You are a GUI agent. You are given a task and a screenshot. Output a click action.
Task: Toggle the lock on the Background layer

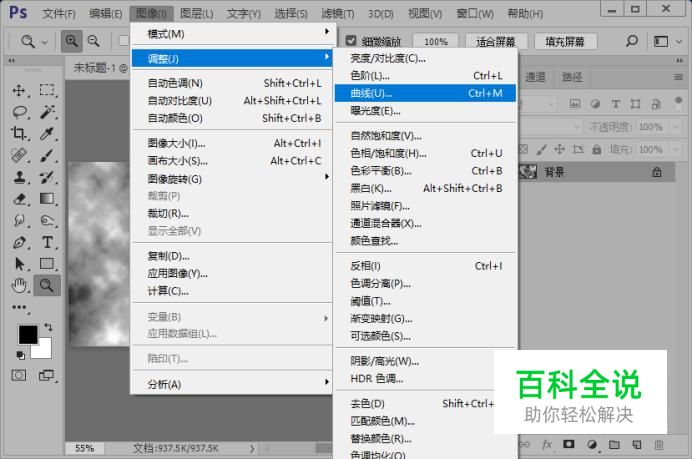click(657, 172)
